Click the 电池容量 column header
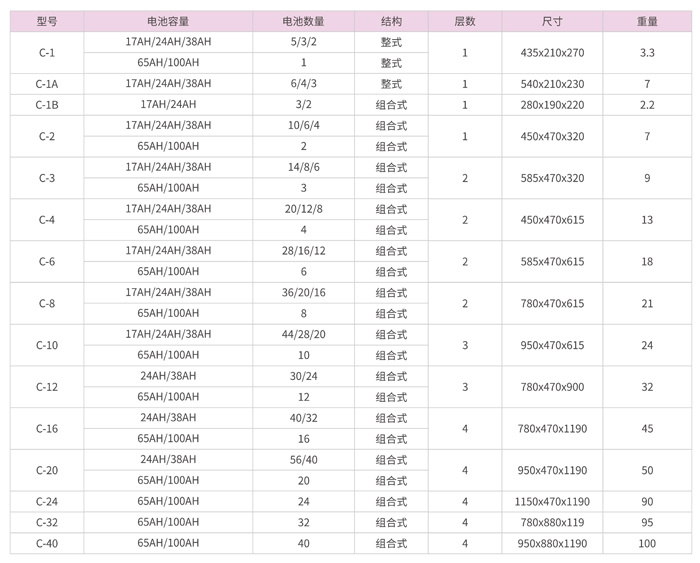 [x=168, y=20]
